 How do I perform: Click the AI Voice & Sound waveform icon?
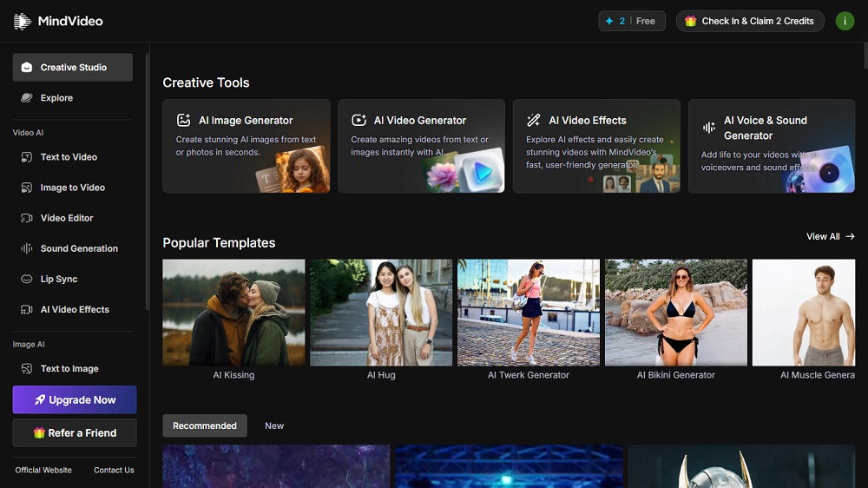pyautogui.click(x=708, y=128)
